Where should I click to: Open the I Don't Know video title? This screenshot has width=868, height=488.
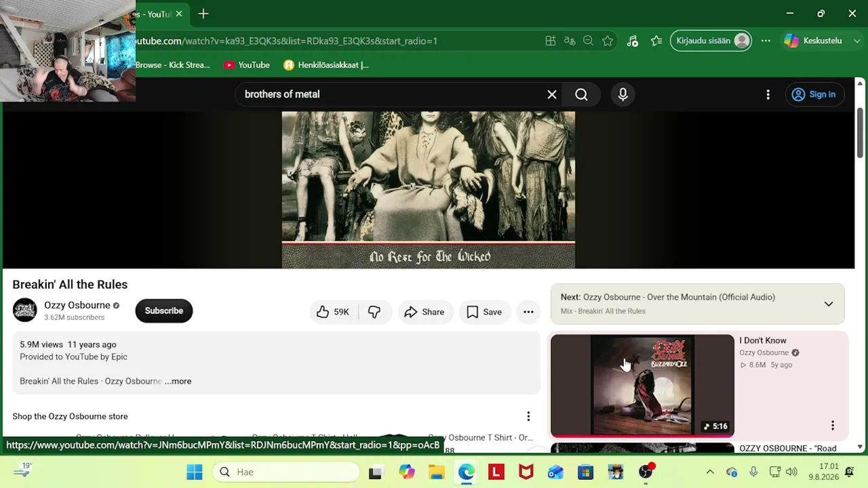coord(763,340)
